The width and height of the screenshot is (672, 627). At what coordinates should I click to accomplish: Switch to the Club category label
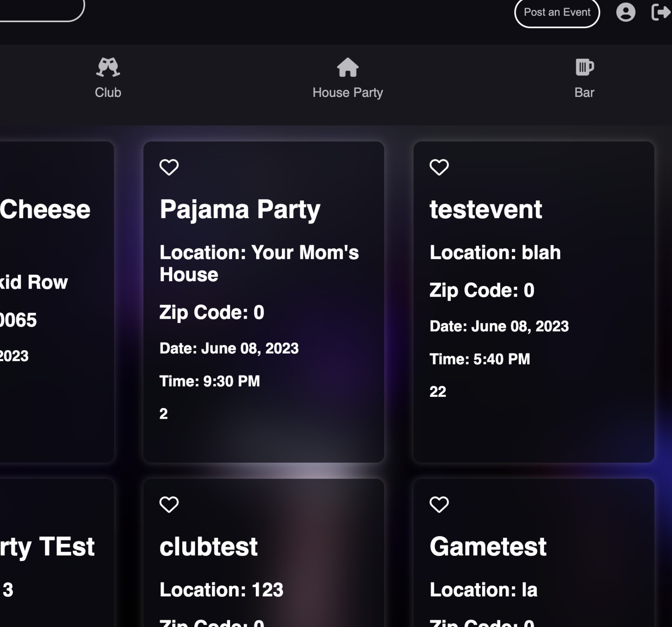pos(108,93)
